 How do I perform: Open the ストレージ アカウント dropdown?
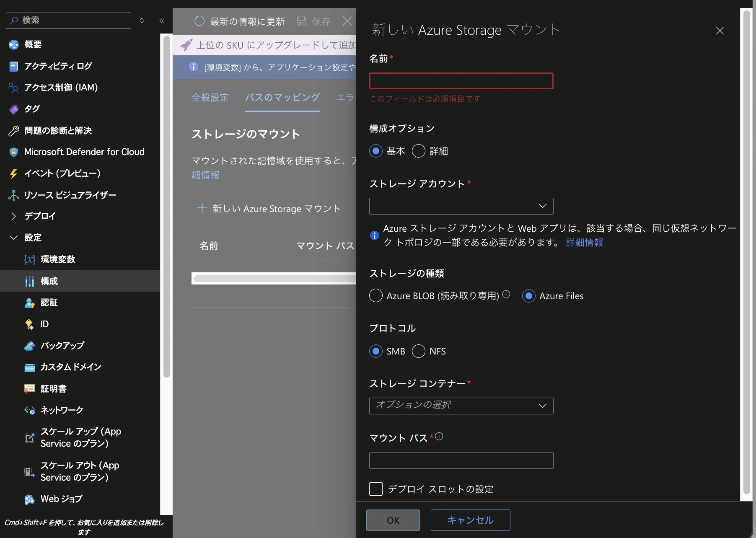tap(461, 206)
